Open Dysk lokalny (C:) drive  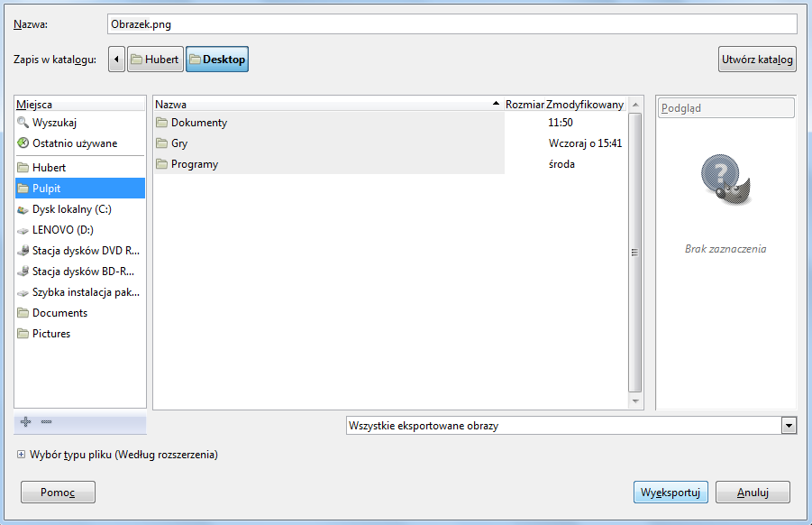[x=71, y=208]
